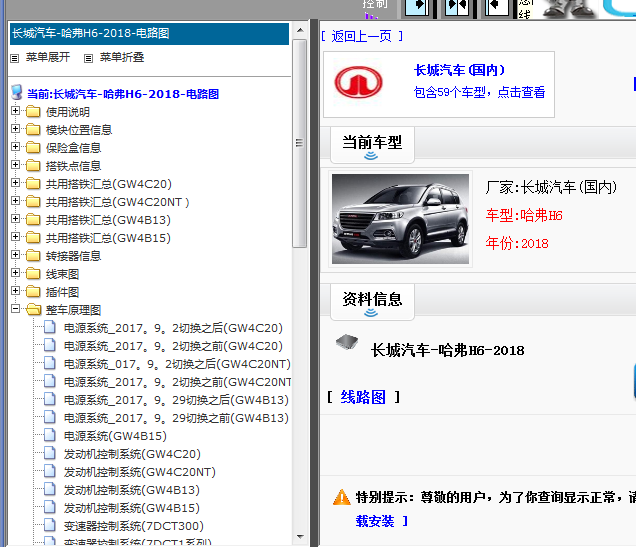This screenshot has height=547, width=636.
Task: Click document icon of 电源系统(GW4B15)
Action: pos(49,435)
